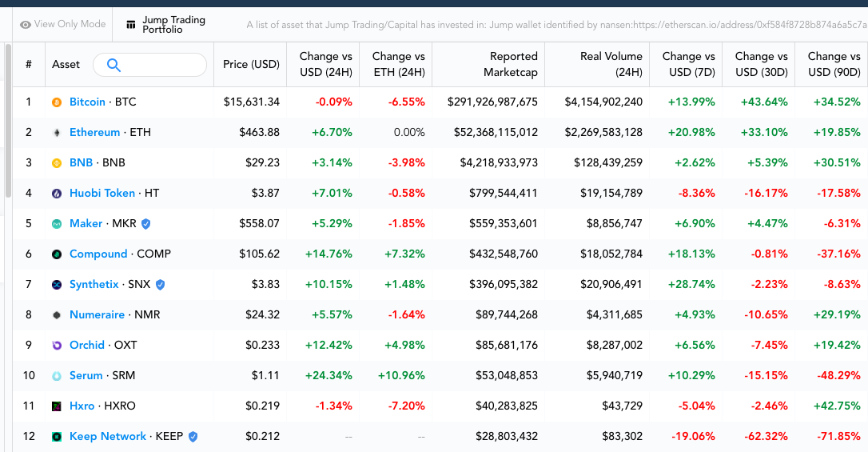Open the Bitcoin asset link
The image size is (868, 452).
(87, 102)
